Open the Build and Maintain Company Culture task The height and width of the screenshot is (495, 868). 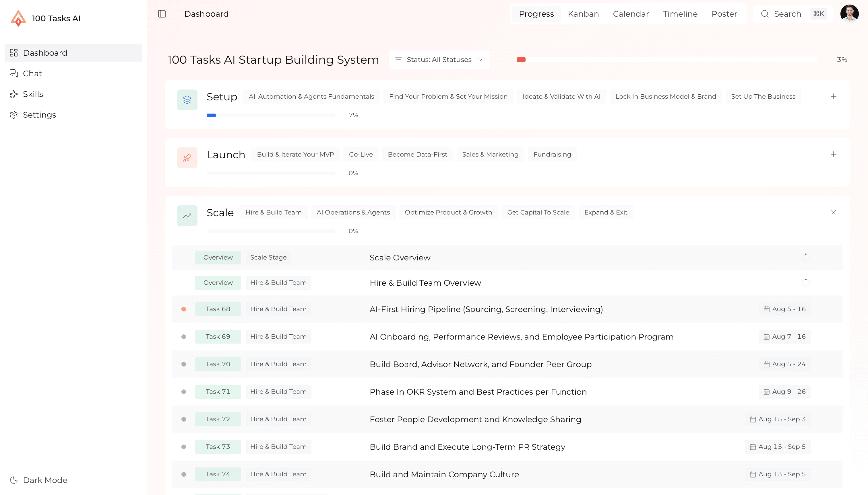444,475
